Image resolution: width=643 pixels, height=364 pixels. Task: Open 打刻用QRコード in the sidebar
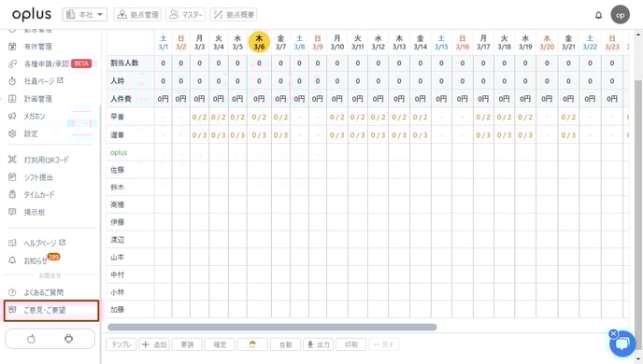pyautogui.click(x=47, y=160)
